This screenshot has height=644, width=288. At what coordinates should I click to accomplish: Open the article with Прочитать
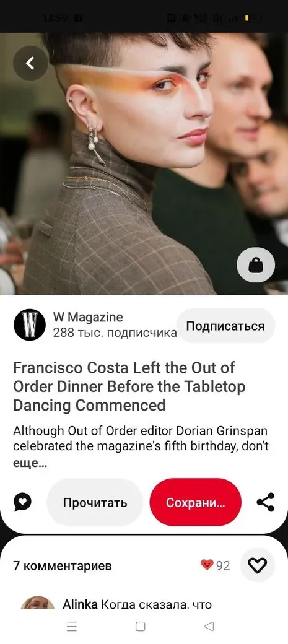pyautogui.click(x=95, y=503)
